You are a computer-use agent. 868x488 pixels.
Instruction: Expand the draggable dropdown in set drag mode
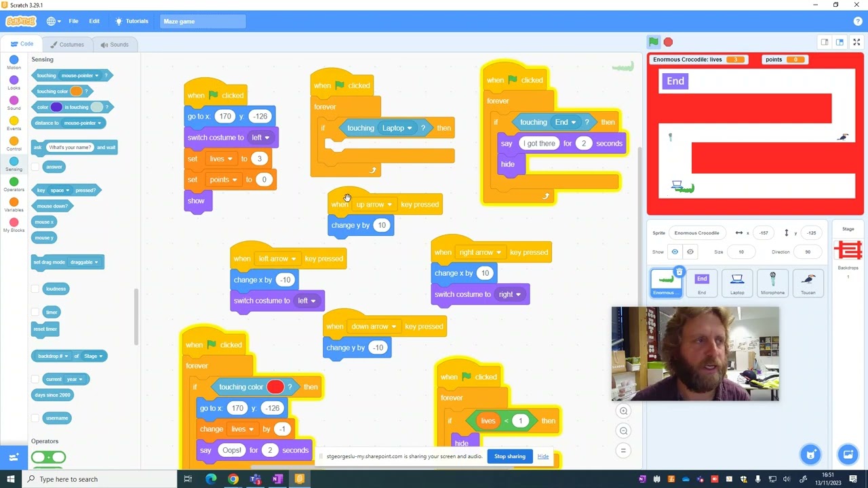pyautogui.click(x=84, y=262)
